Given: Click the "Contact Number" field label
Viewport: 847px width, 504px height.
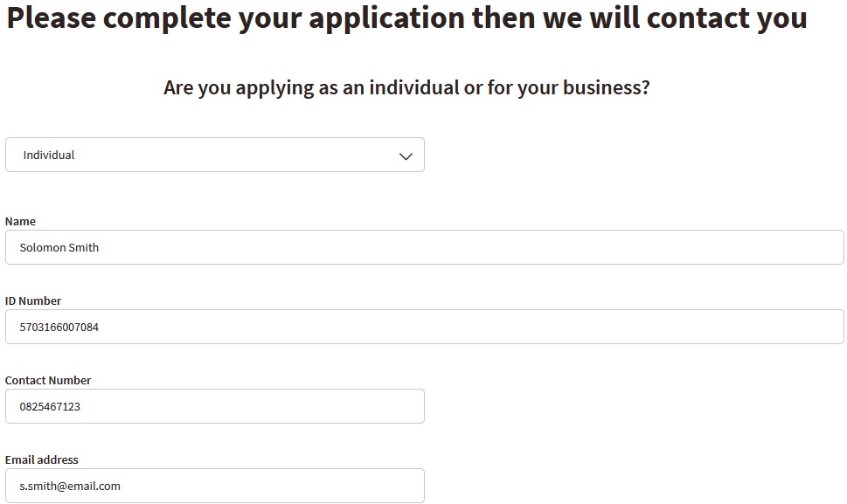Looking at the screenshot, I should [x=48, y=381].
